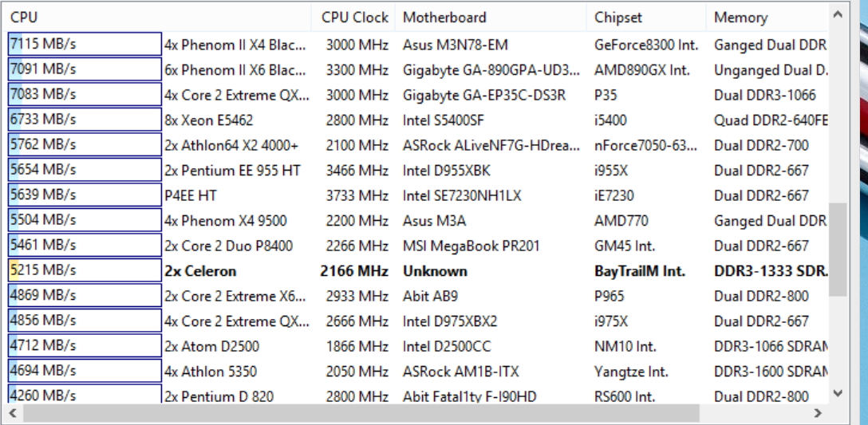Click the Intel D955XBK motherboard cell

point(447,171)
